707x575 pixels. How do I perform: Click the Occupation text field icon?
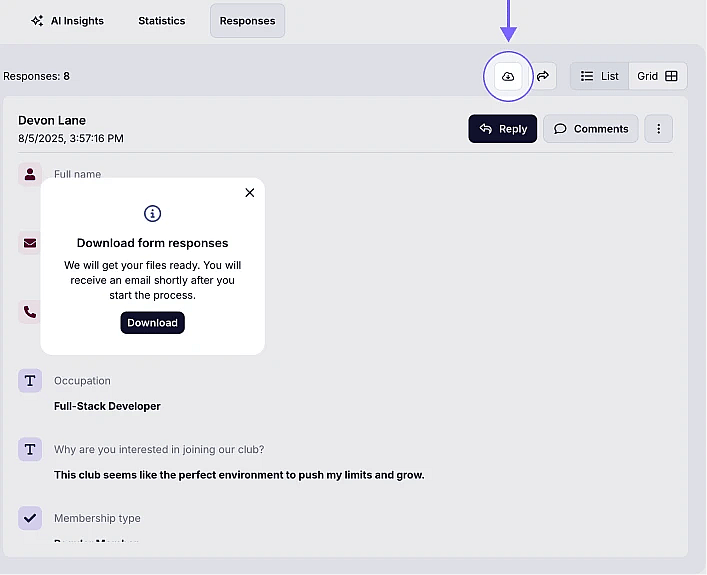[x=30, y=381]
